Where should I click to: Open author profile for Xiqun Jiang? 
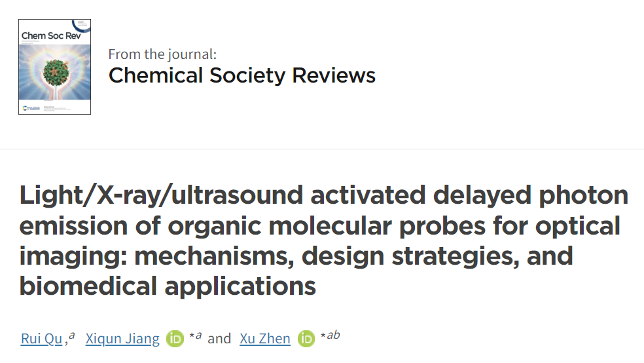[122, 339]
